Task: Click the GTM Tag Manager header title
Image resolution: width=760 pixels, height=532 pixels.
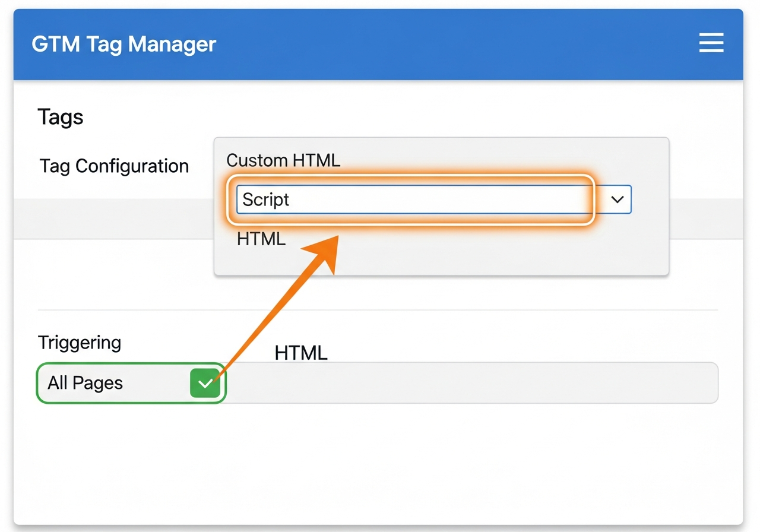Action: 123,44
